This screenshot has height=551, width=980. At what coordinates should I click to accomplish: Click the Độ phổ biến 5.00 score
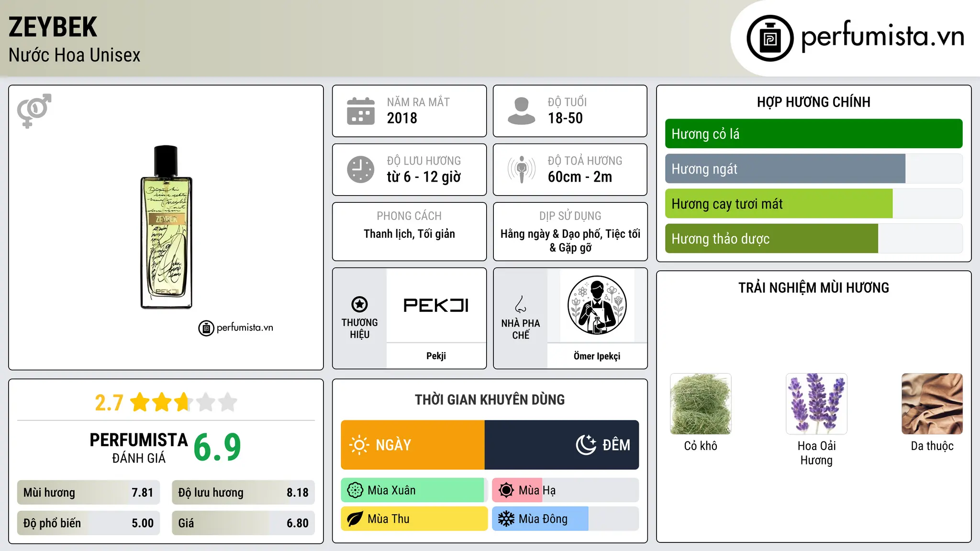(89, 523)
